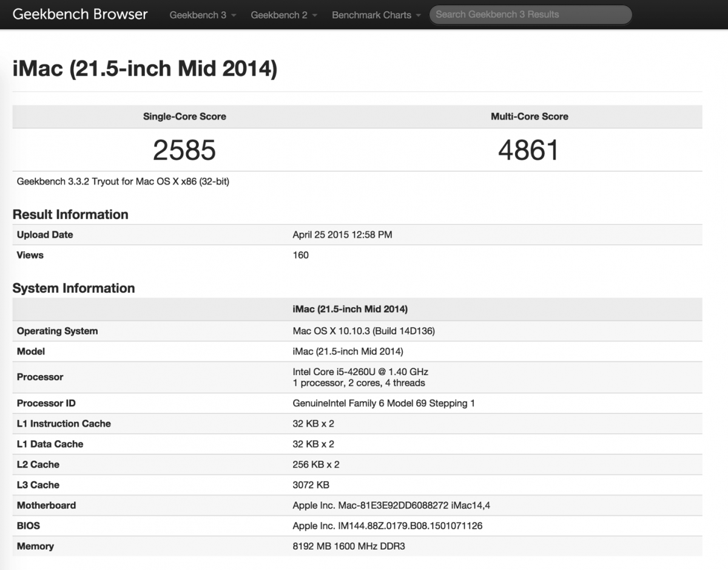Click the System Information heading
Screen dimensions: 728x570
(x=74, y=288)
